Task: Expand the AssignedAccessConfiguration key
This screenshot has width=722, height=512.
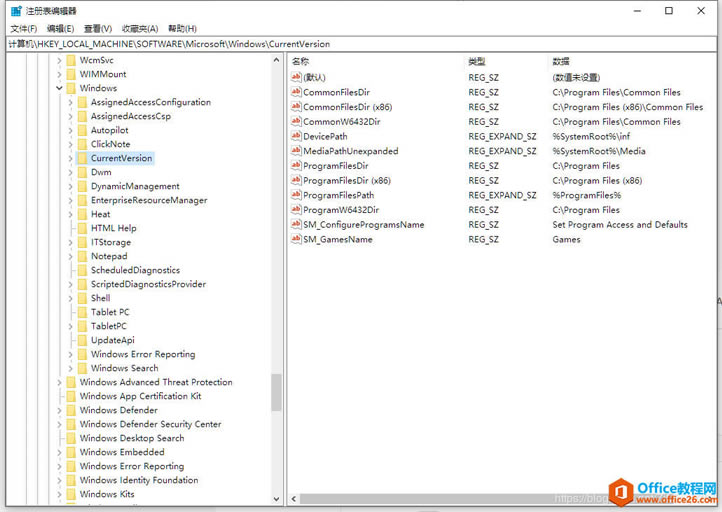Action: pyautogui.click(x=70, y=102)
